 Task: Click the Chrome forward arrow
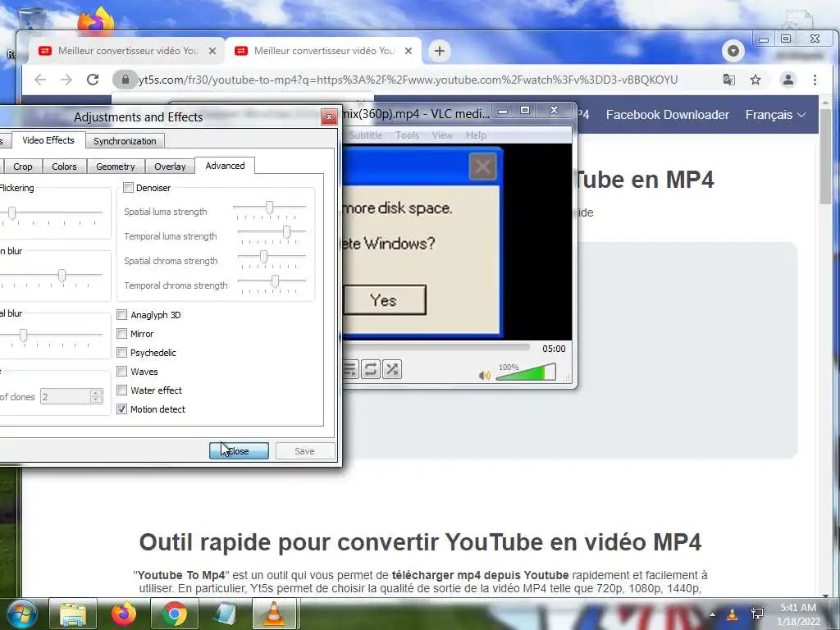tap(66, 80)
